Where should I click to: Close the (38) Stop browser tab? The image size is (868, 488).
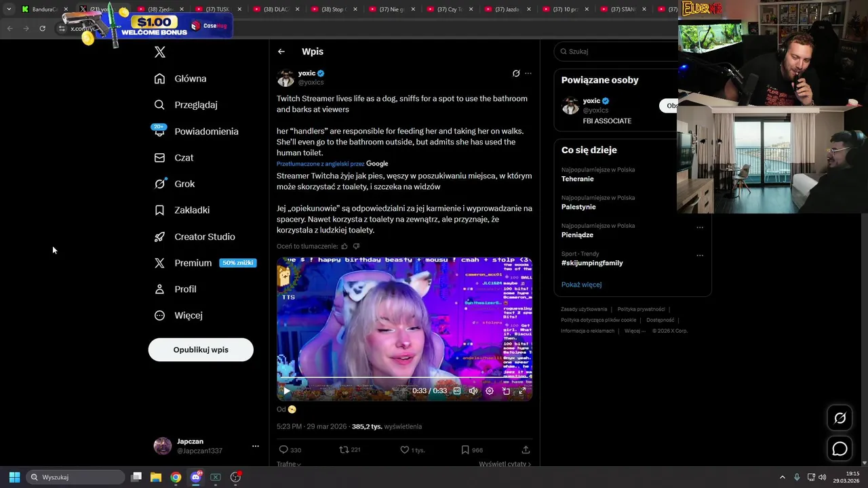(355, 9)
